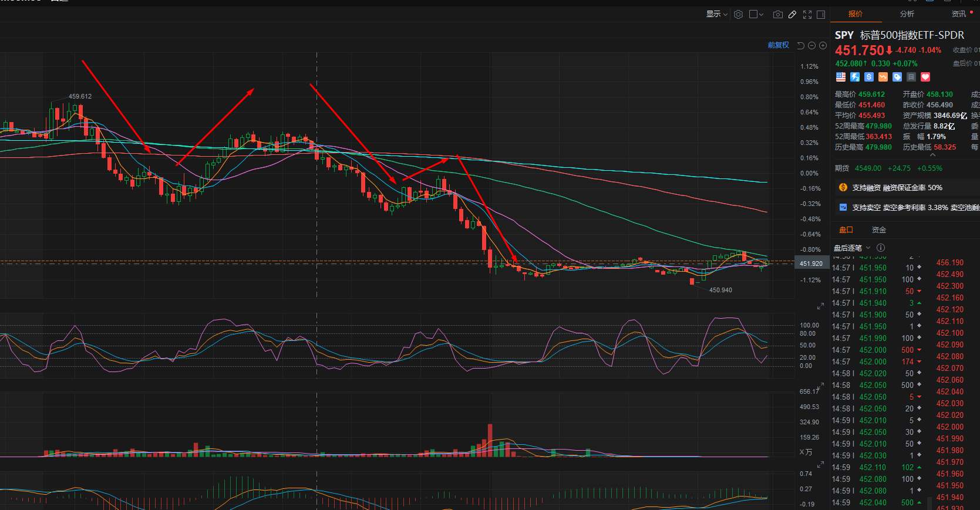Click the 451.750 last price
This screenshot has width=980, height=510.
point(860,50)
